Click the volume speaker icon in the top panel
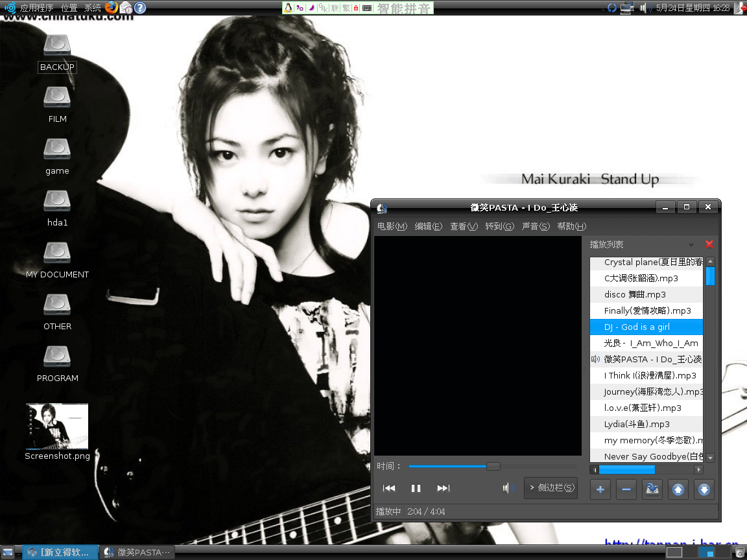The height and width of the screenshot is (560, 747). pos(645,8)
